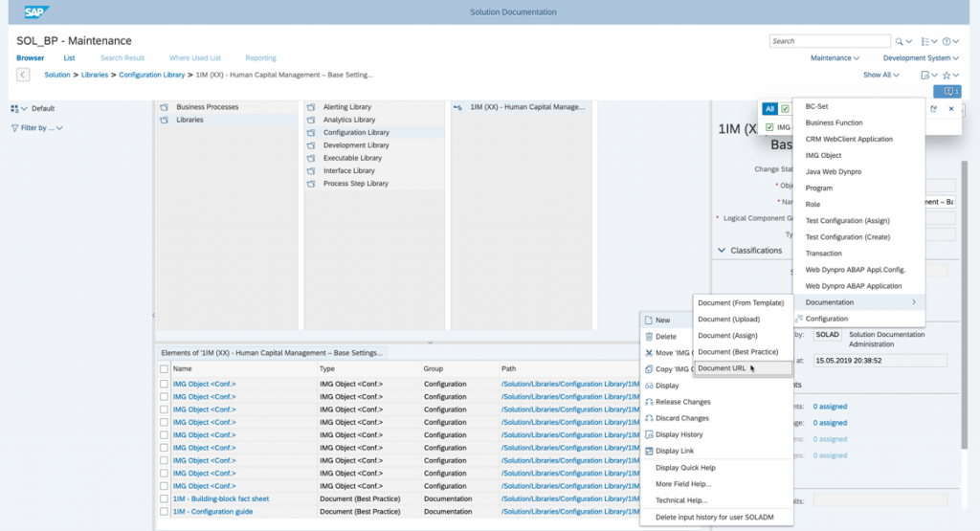Click the date field showing 15.05.2019 20:38:52
Screen dimensions: 980x531
pyautogui.click(x=880, y=361)
